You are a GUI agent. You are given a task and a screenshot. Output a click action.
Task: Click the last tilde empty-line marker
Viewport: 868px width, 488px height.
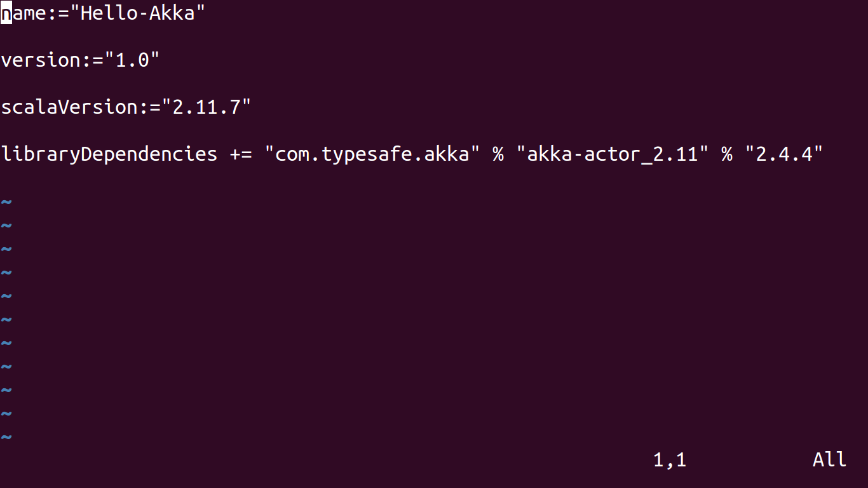pyautogui.click(x=6, y=437)
